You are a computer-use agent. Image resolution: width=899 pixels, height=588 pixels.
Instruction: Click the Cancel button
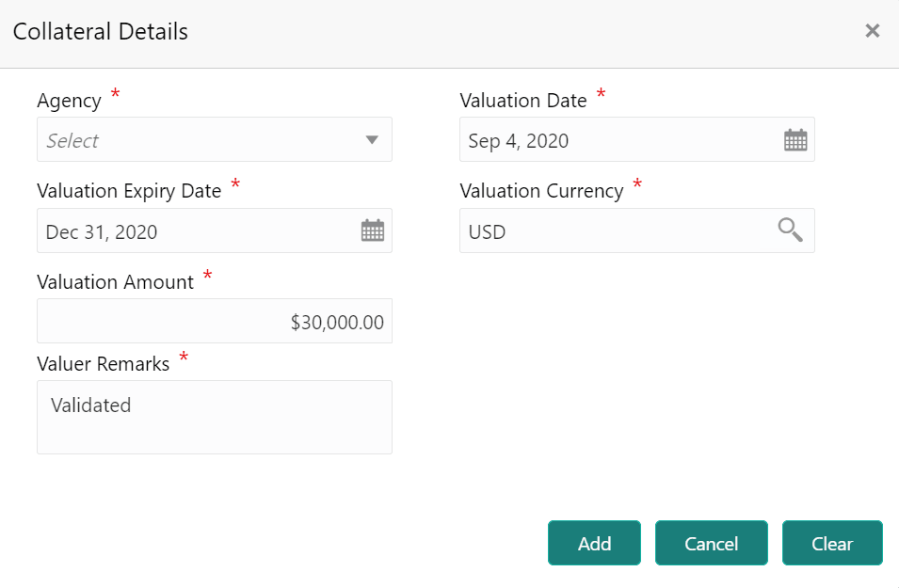711,543
